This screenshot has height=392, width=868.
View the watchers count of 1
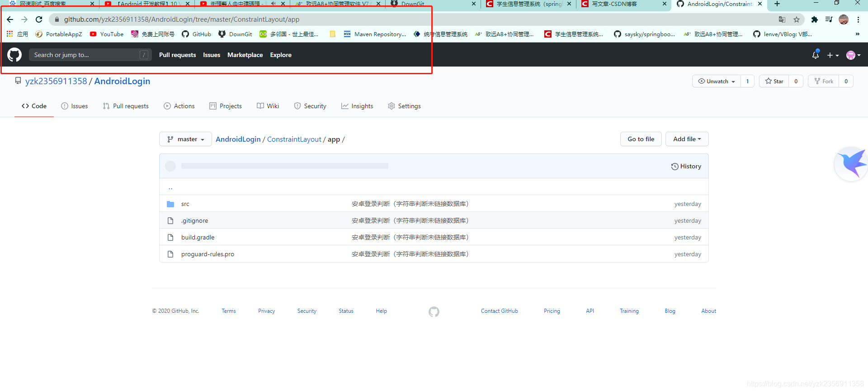pos(747,81)
